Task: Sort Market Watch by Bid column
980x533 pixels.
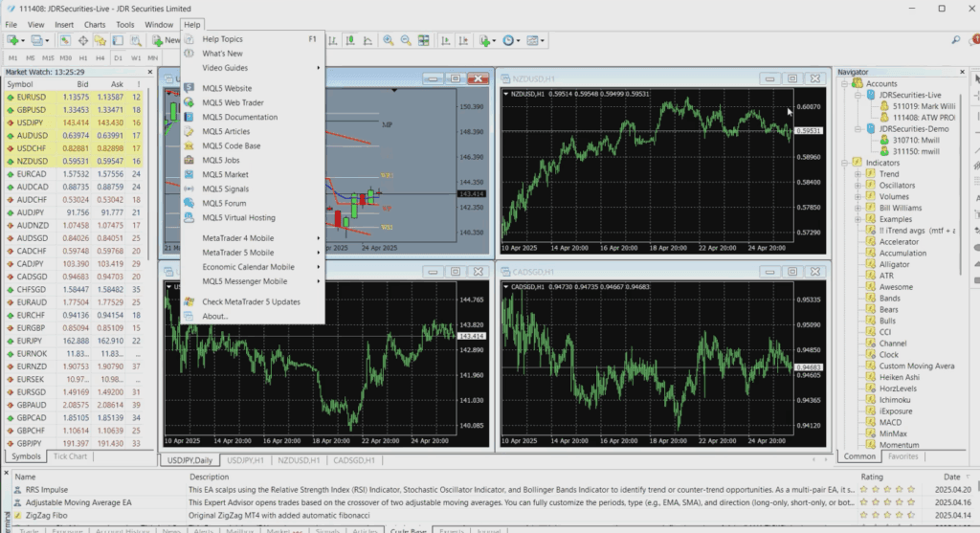Action: click(x=82, y=84)
